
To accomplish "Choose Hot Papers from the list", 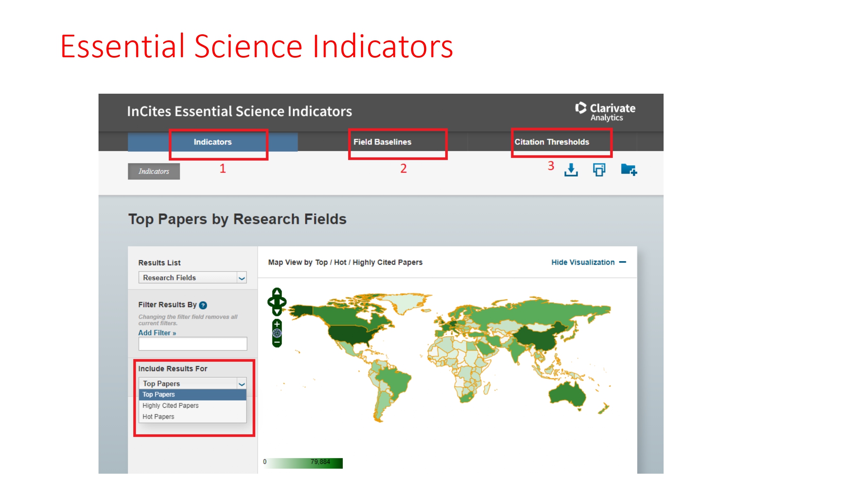I will click(158, 416).
